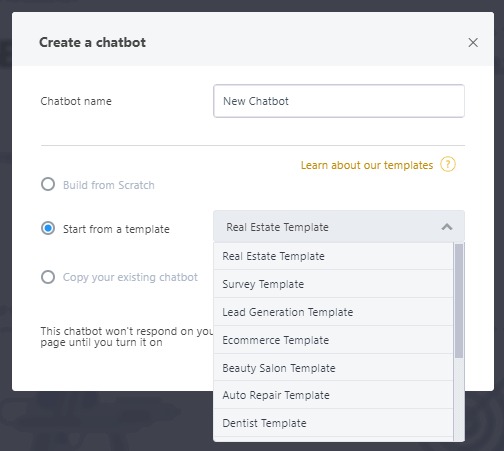Pick Survey Template from the list
This screenshot has height=451, width=504.
333,284
